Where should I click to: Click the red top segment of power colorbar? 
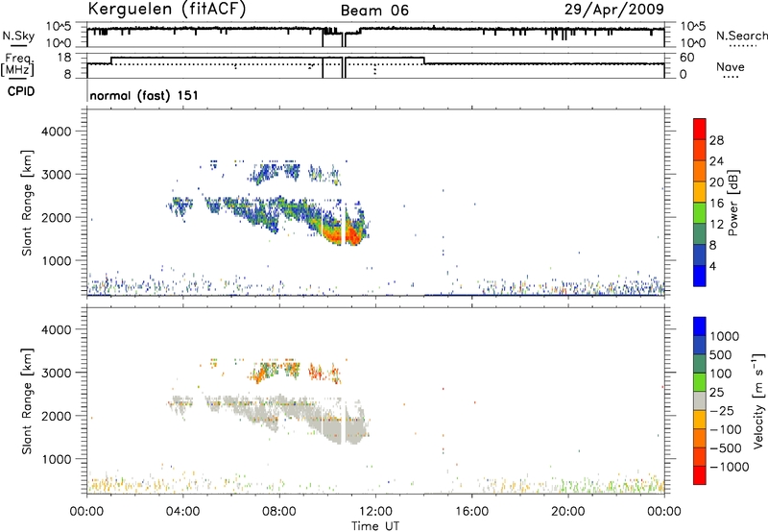pyautogui.click(x=700, y=129)
